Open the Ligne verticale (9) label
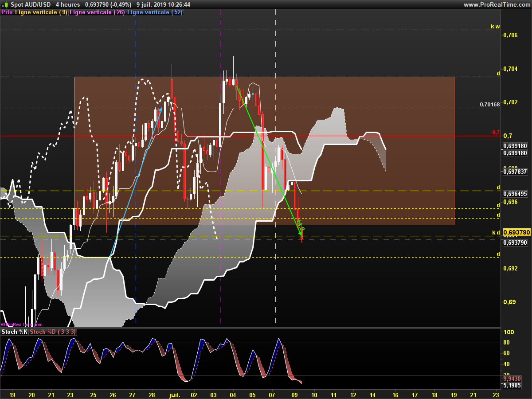 pos(41,12)
